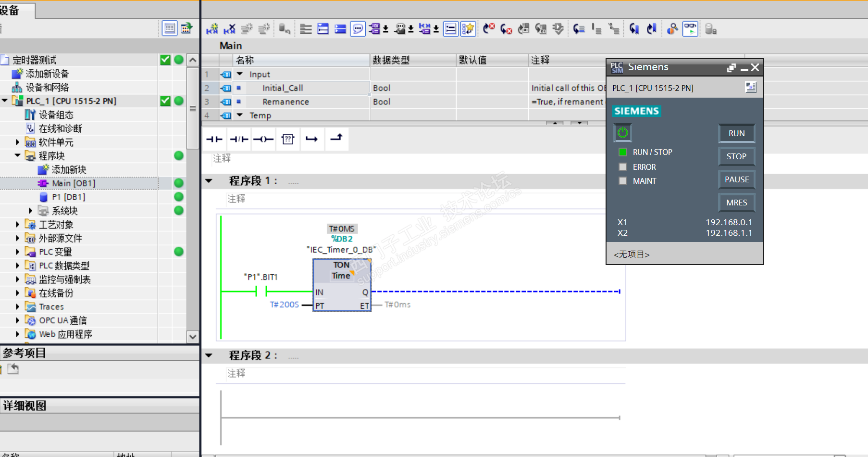Click the STOP button in PLCSIM

click(x=736, y=156)
